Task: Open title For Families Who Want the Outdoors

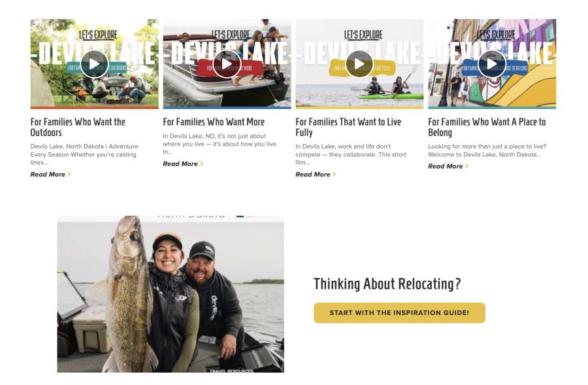Action: click(x=78, y=127)
